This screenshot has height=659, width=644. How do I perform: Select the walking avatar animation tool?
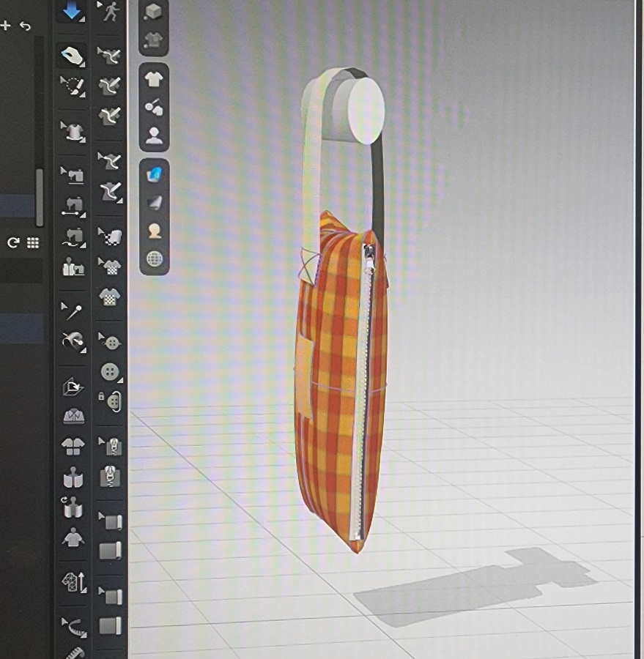point(110,12)
